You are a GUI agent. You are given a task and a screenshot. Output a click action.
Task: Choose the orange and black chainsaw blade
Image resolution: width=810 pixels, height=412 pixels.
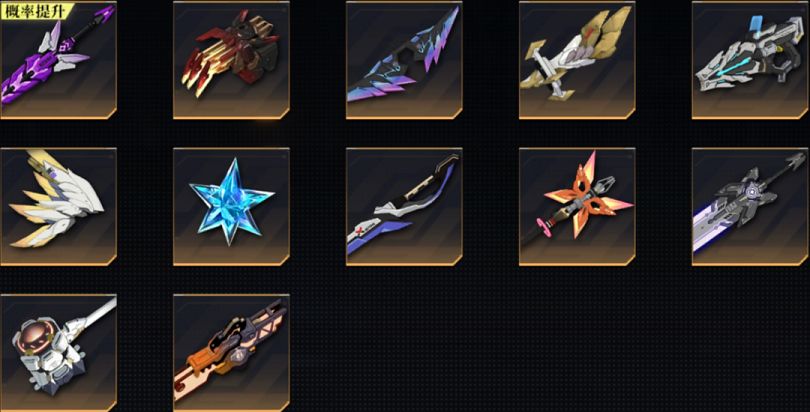point(231,353)
